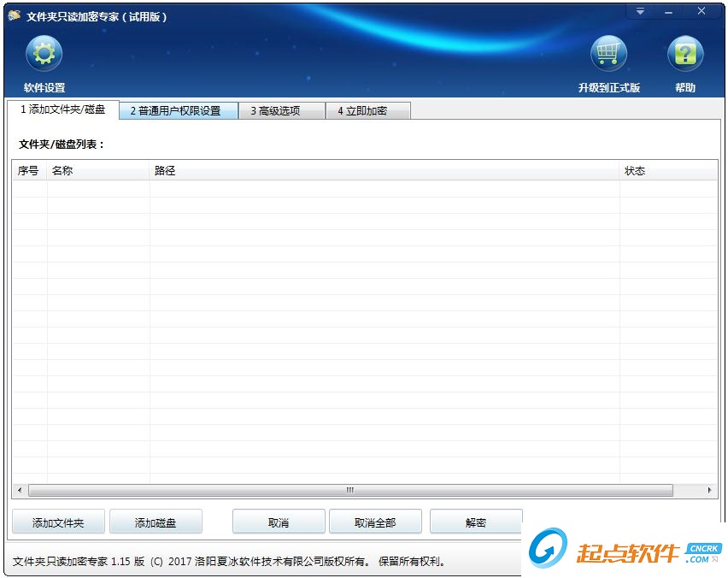The image size is (728, 578).
Task: Click the 状态 column header
Action: (x=636, y=171)
